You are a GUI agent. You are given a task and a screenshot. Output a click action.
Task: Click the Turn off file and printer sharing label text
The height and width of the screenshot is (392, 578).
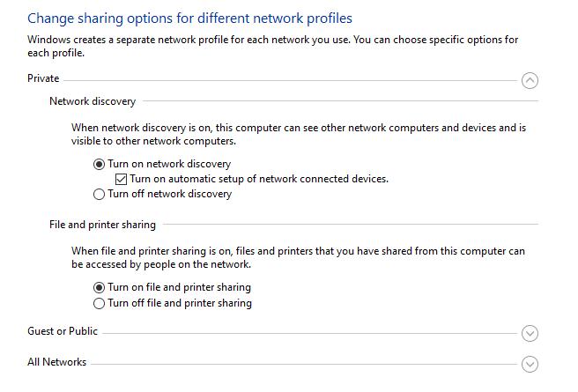[x=180, y=303]
